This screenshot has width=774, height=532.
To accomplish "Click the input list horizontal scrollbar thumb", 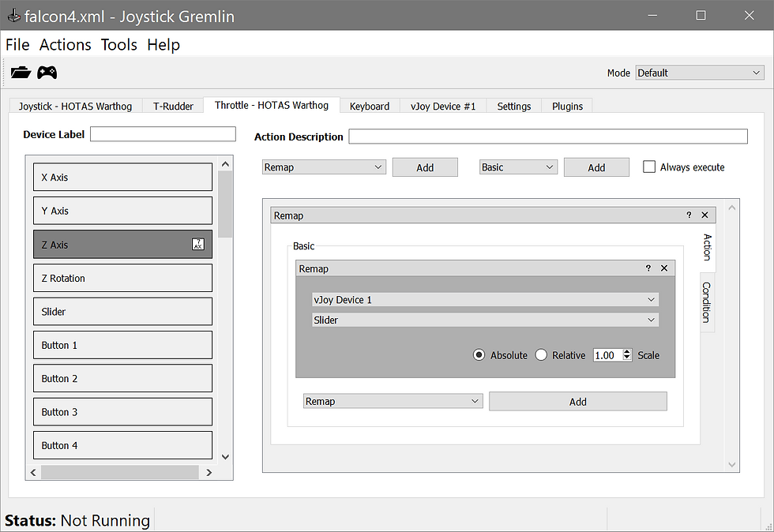I will 120,472.
